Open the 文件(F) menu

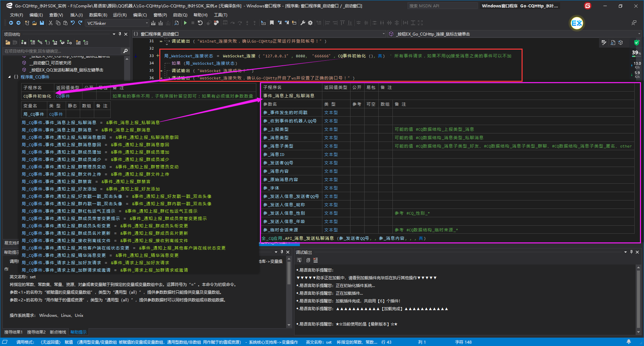click(16, 15)
